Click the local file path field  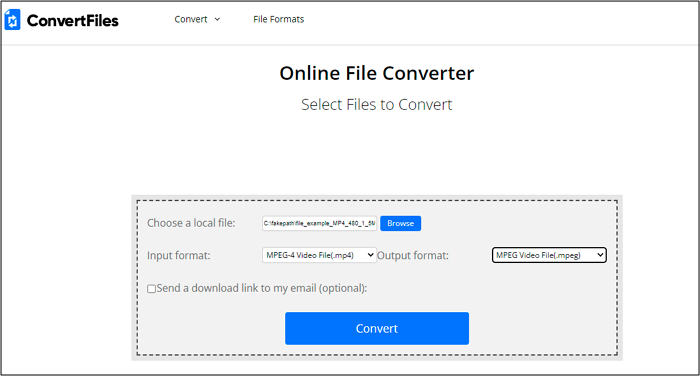click(320, 223)
